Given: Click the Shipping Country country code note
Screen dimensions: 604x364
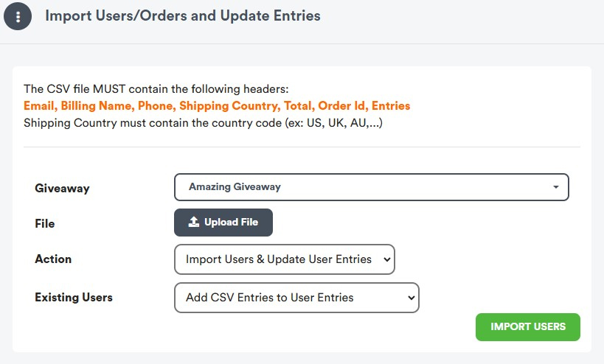Looking at the screenshot, I should (203, 122).
